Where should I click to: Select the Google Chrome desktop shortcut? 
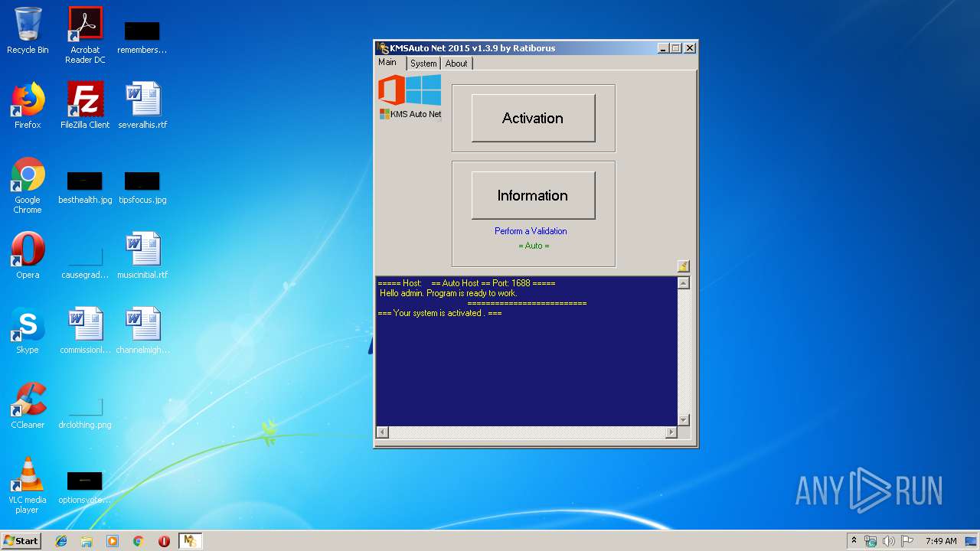[28, 186]
